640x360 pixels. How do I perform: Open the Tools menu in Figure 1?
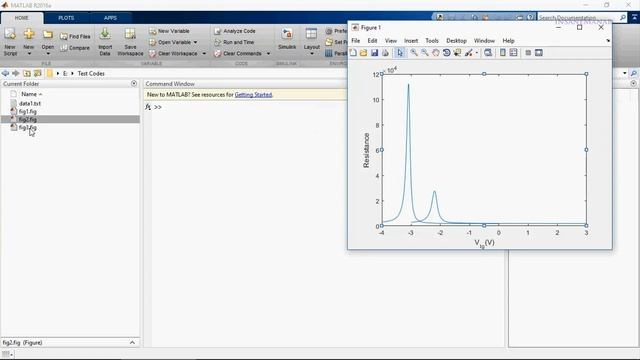[x=432, y=41]
